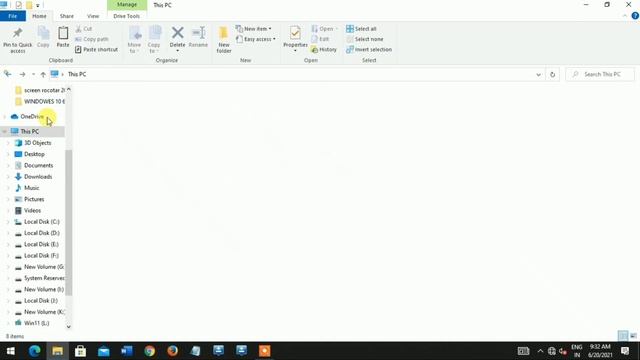Open the Drive Tools tab

(127, 16)
